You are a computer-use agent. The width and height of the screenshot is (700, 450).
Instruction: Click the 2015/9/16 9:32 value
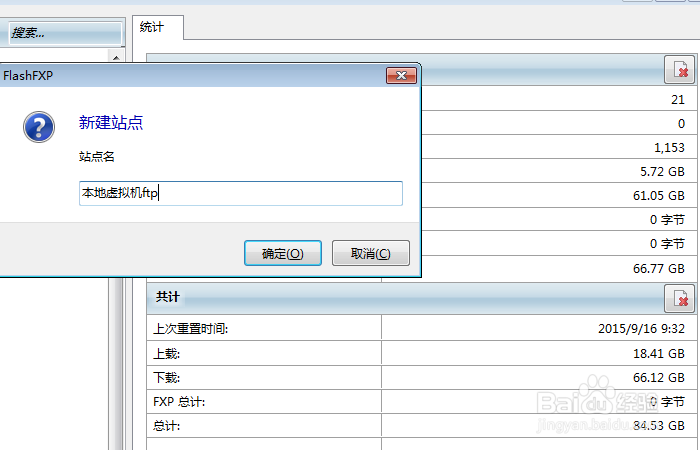tap(641, 329)
